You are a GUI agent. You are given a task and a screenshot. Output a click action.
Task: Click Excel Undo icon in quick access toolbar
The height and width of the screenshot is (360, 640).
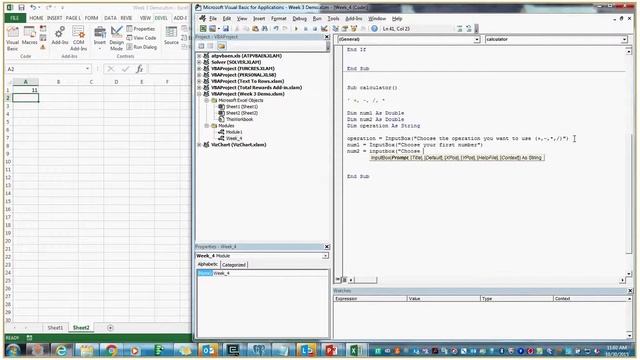(x=33, y=7)
